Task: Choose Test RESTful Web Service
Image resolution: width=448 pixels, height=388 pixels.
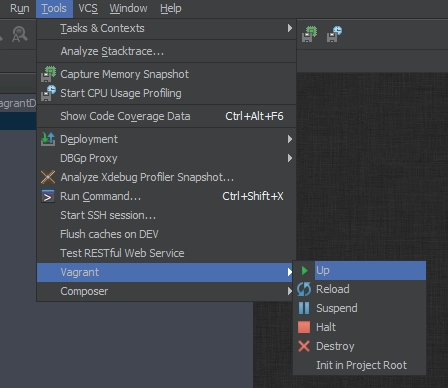Action: [166, 253]
